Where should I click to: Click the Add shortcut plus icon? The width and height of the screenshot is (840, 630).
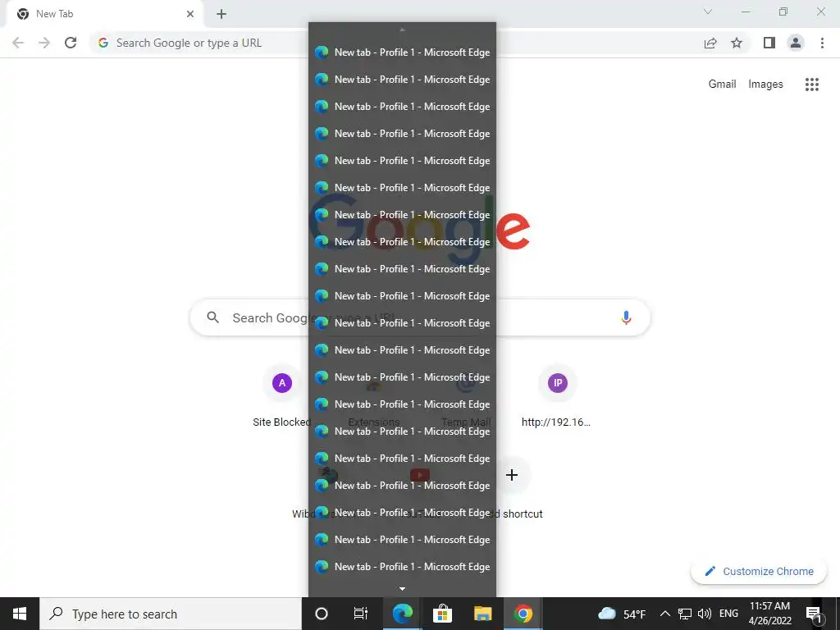pyautogui.click(x=512, y=475)
